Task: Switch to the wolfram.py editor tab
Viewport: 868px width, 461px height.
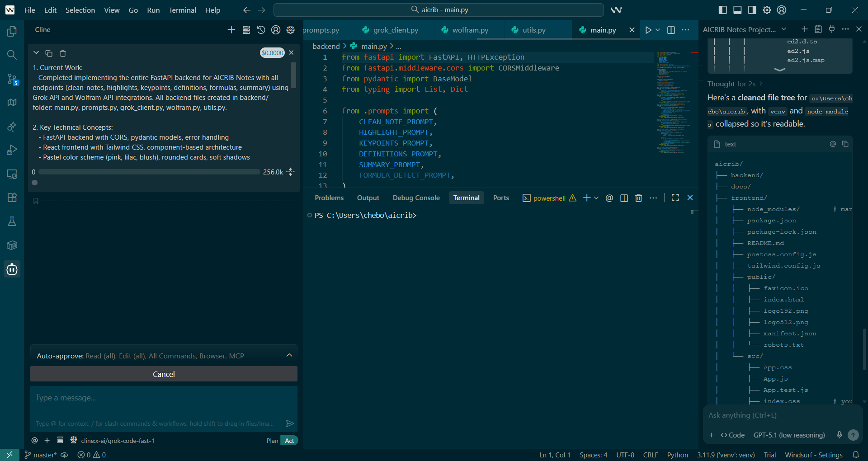Action: point(470,30)
